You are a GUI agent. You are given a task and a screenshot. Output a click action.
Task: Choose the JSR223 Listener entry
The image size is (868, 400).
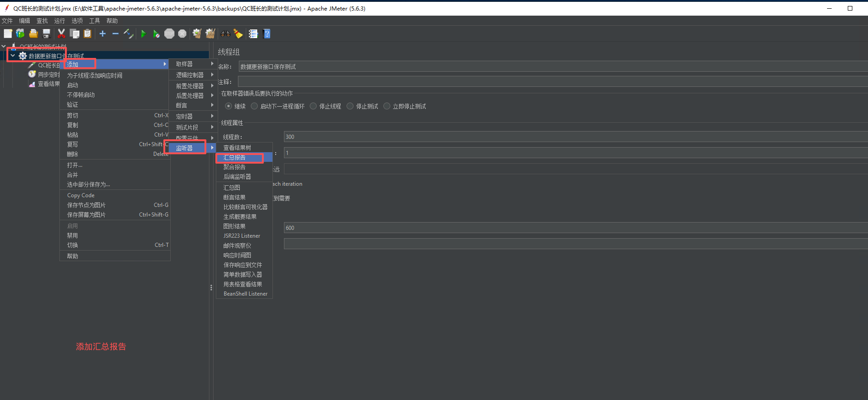click(244, 236)
